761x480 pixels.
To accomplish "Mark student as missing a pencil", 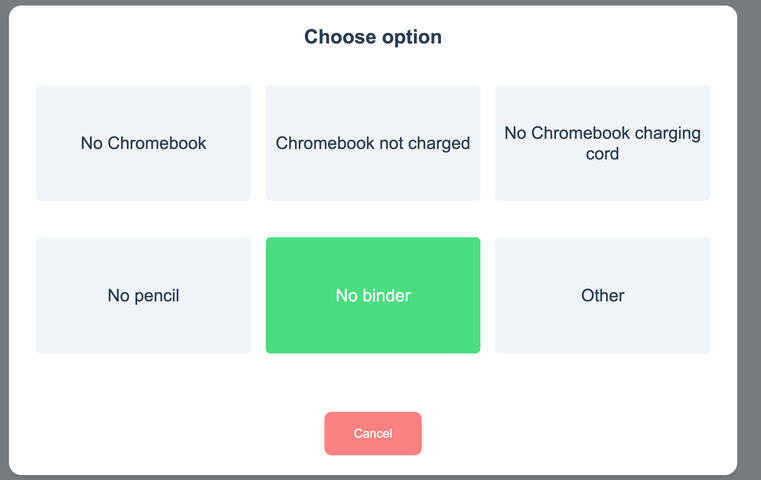I will coord(143,295).
